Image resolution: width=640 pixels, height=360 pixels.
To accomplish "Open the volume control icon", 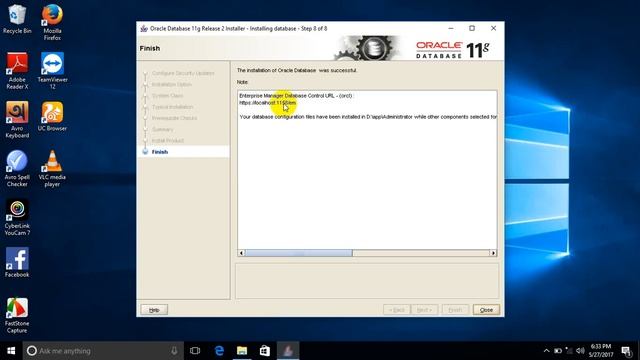I will click(580, 351).
